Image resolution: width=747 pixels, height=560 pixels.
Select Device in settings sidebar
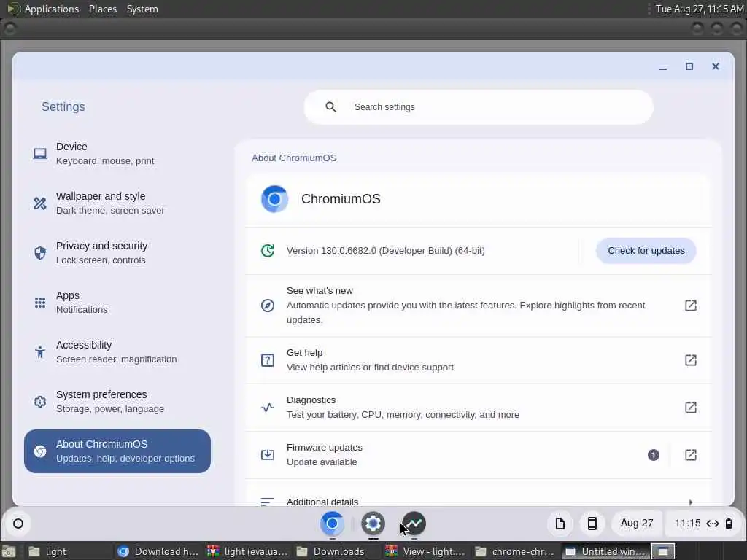[x=117, y=154]
